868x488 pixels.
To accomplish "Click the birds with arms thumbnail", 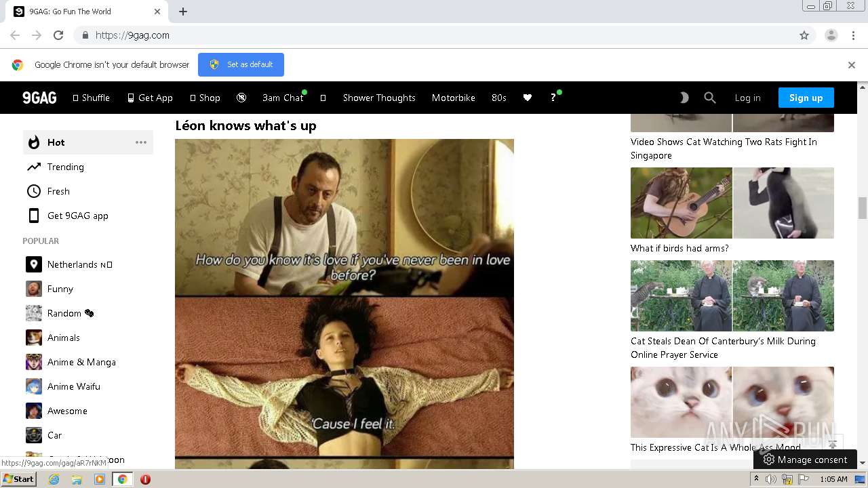I will [x=732, y=203].
